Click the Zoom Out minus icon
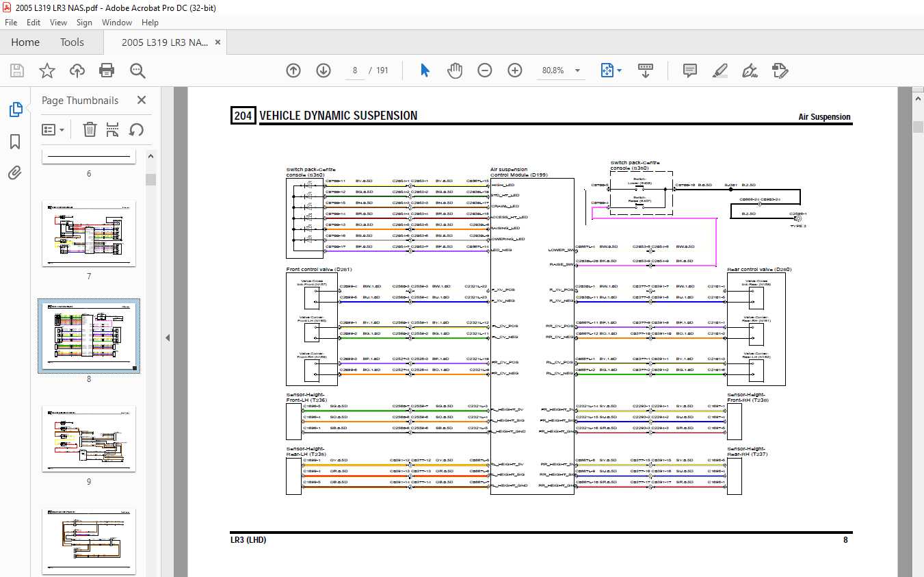Image resolution: width=924 pixels, height=577 pixels. (x=485, y=70)
